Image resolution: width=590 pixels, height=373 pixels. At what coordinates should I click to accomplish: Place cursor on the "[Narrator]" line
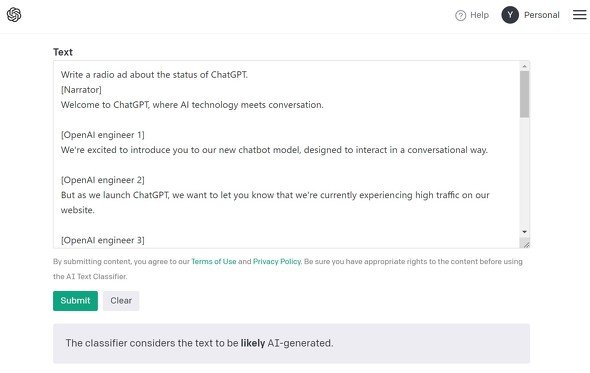click(x=81, y=90)
